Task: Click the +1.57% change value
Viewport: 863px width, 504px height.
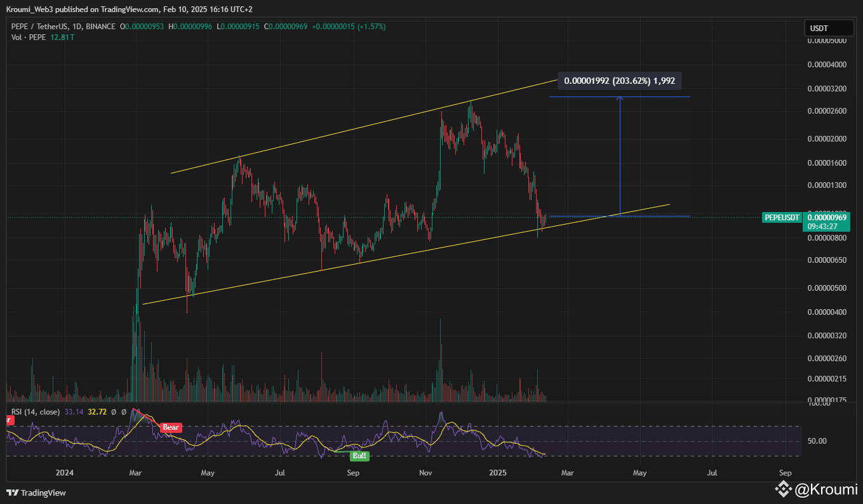Action: coord(370,27)
